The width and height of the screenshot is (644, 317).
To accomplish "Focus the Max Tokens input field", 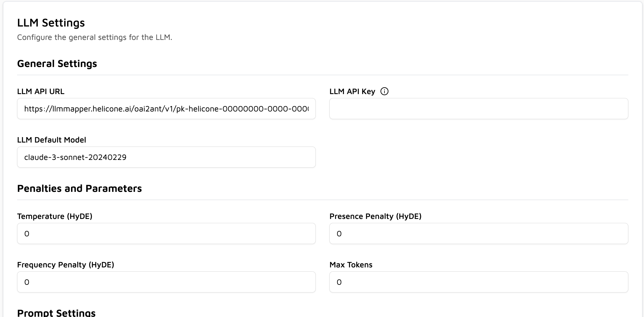I will click(x=479, y=282).
